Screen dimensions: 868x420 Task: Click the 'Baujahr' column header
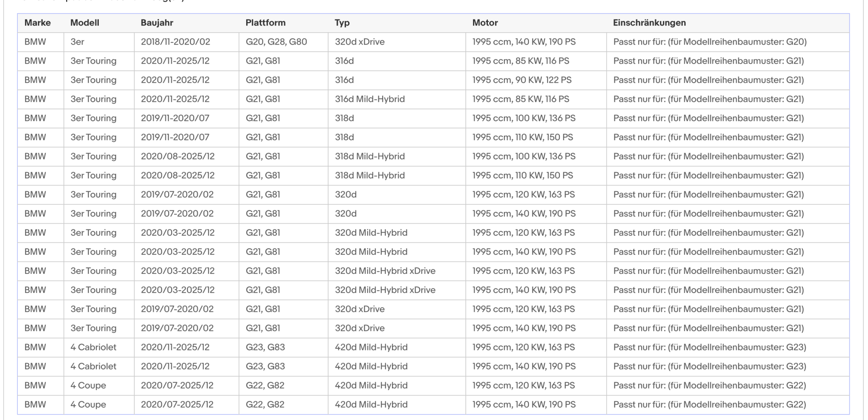[x=157, y=23]
